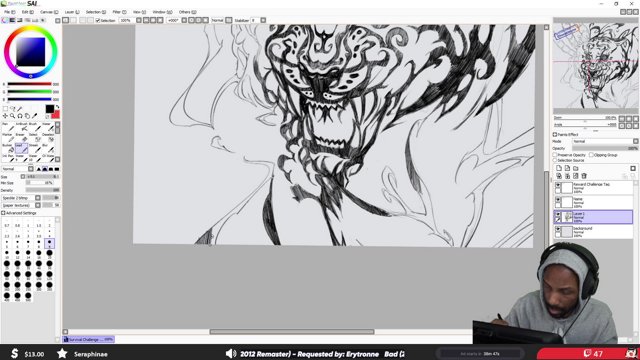Screen dimensions: 640x360
Task: Activate the eyedropper color picker tool
Action: click(x=34, y=116)
